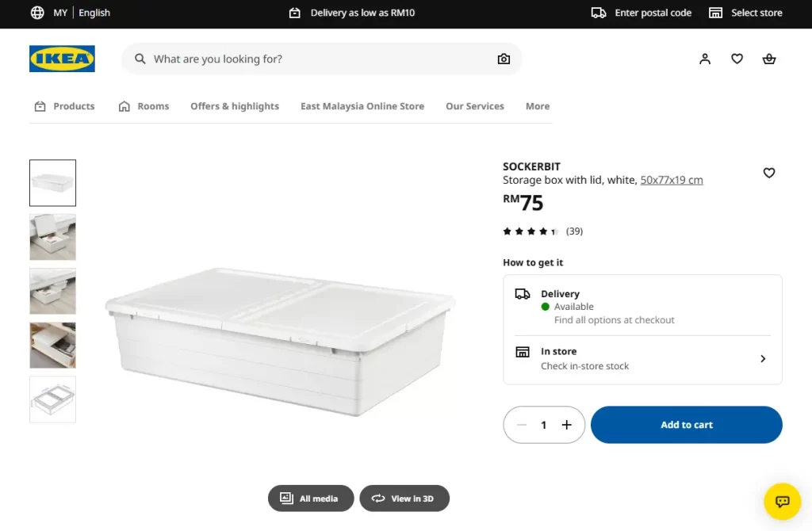
Task: Select the second product thumbnail
Action: coord(52,237)
